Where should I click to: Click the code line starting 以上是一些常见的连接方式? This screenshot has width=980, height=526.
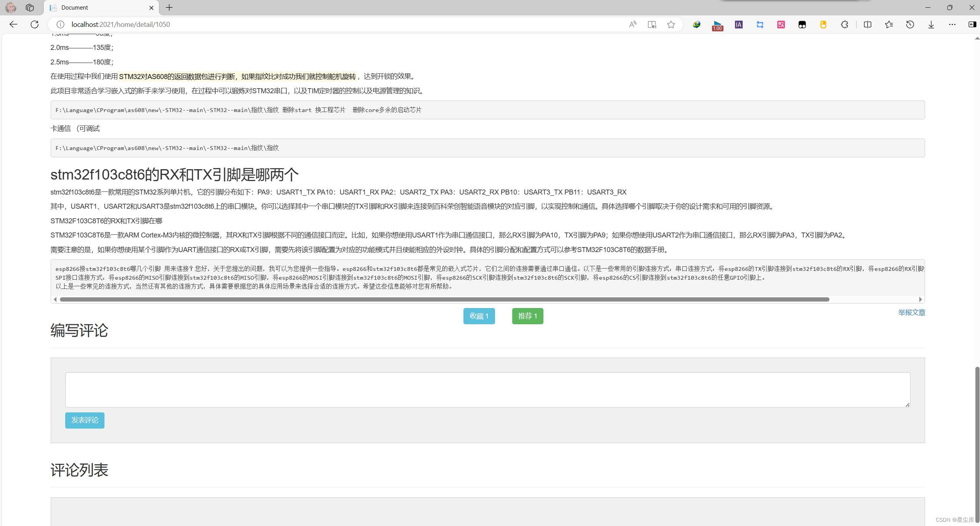[254, 286]
